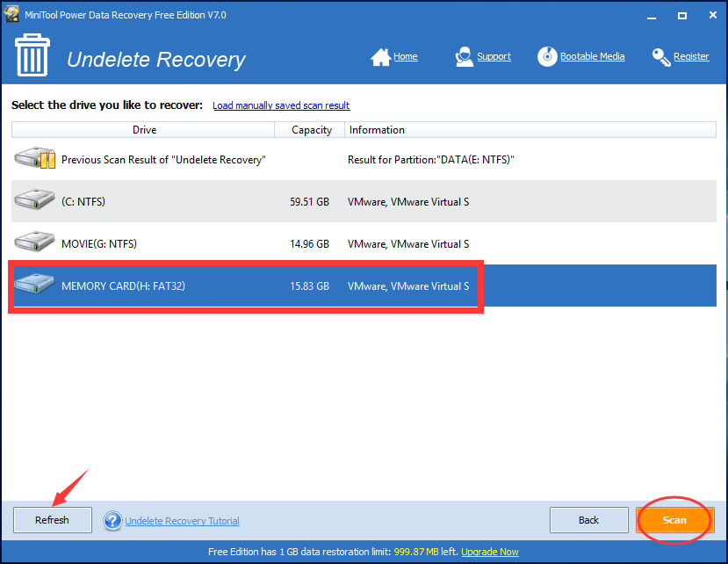The image size is (728, 564).
Task: Open the Home link
Action: [406, 57]
